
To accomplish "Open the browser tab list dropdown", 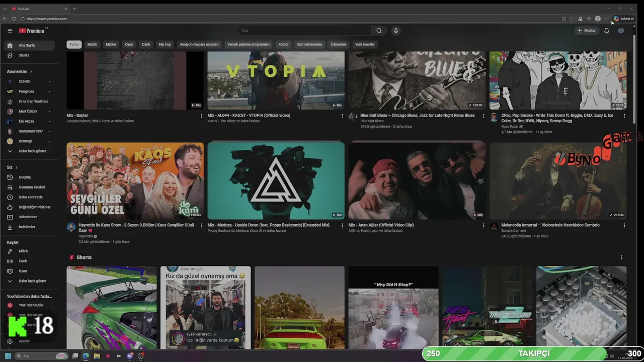I will coord(5,9).
